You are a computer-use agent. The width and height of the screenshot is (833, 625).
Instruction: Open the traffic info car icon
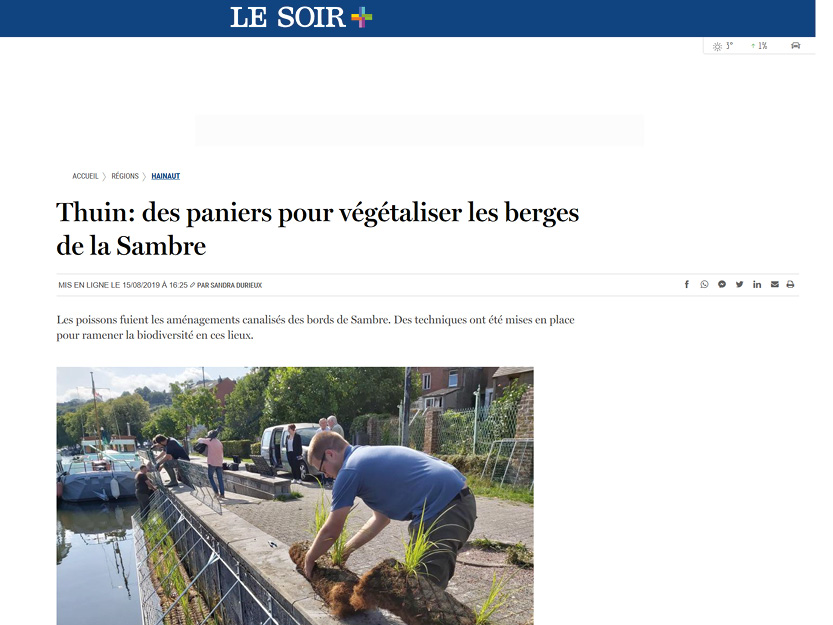pyautogui.click(x=795, y=46)
